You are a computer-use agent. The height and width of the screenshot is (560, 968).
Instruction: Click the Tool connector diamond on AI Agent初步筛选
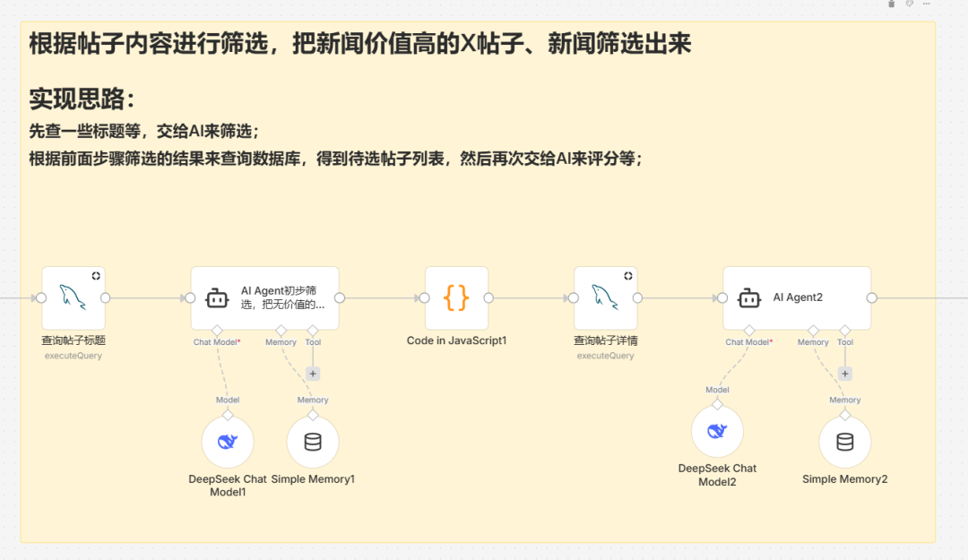coord(313,330)
